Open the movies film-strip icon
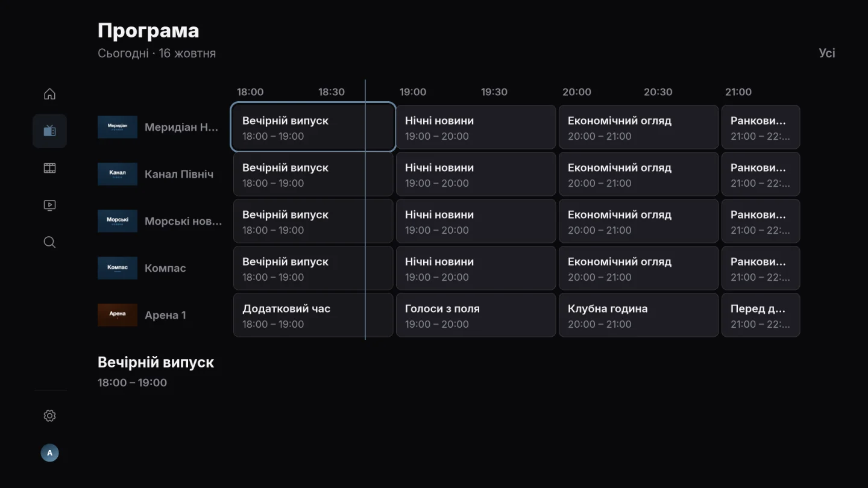Viewport: 868px width, 488px height. click(x=49, y=168)
